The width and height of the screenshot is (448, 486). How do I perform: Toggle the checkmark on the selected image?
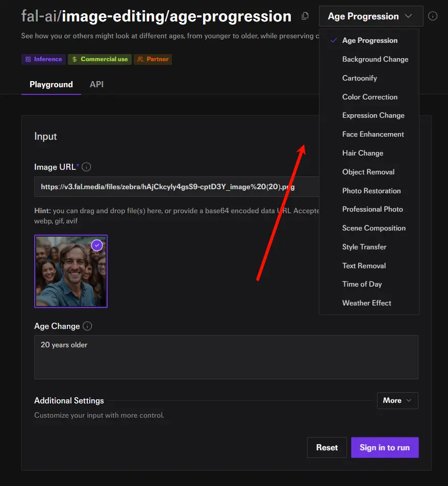pos(97,245)
